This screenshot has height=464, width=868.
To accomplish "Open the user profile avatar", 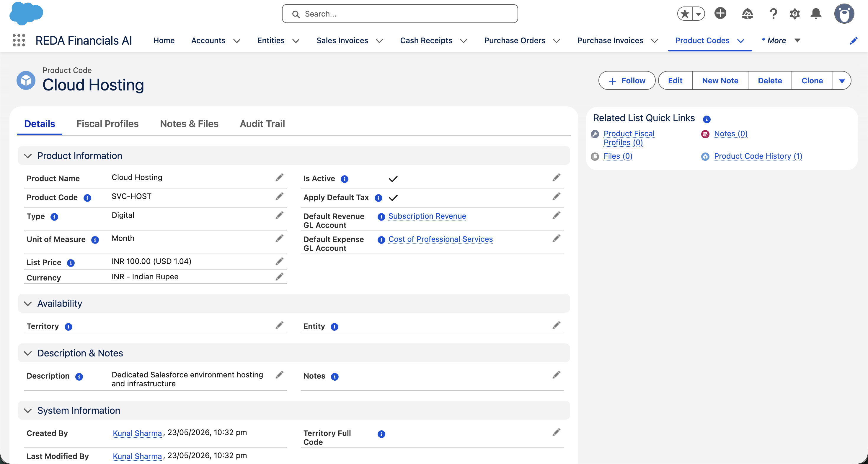I will (844, 14).
